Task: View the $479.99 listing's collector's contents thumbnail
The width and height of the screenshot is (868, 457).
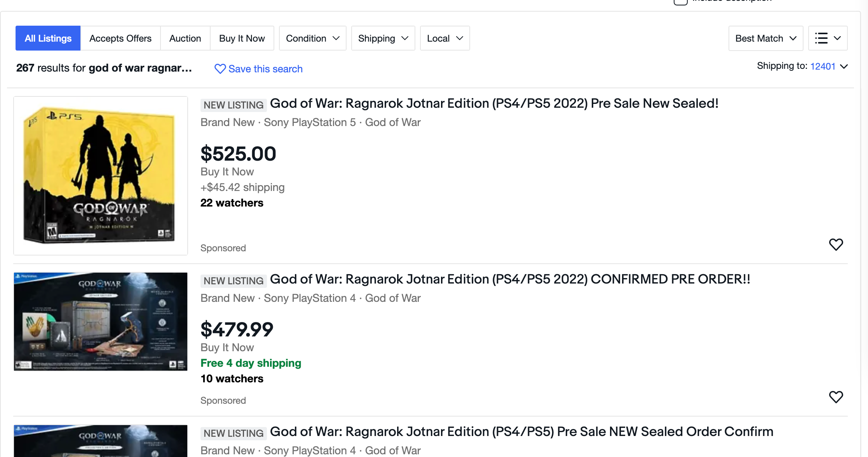Action: click(101, 322)
